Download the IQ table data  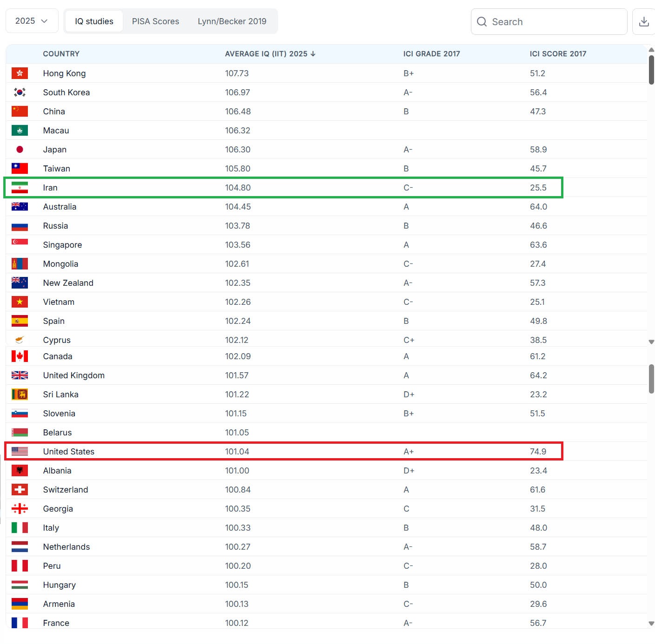point(644,21)
